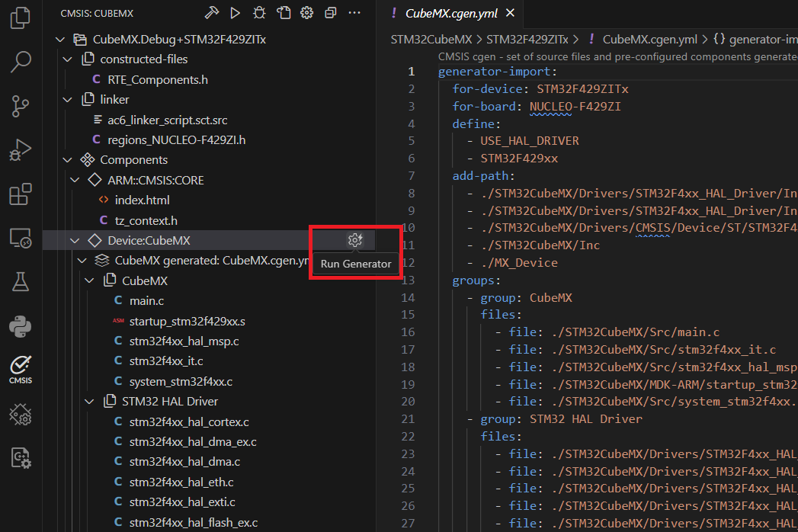This screenshot has width=798, height=532.
Task: Open the Source Control view
Action: [x=21, y=106]
